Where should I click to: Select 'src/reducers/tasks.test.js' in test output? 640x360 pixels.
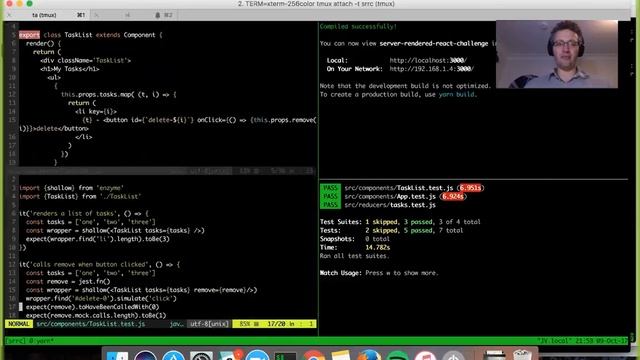(390, 205)
